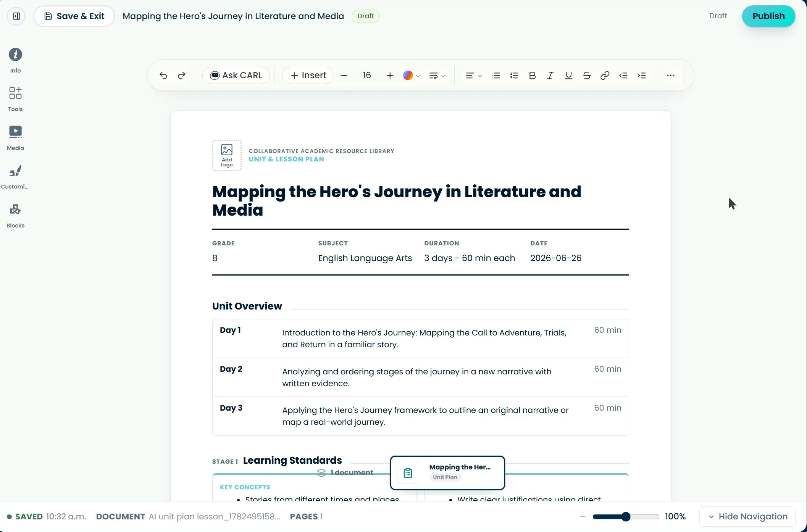
Task: Click the 100% zoom value
Action: (x=675, y=517)
